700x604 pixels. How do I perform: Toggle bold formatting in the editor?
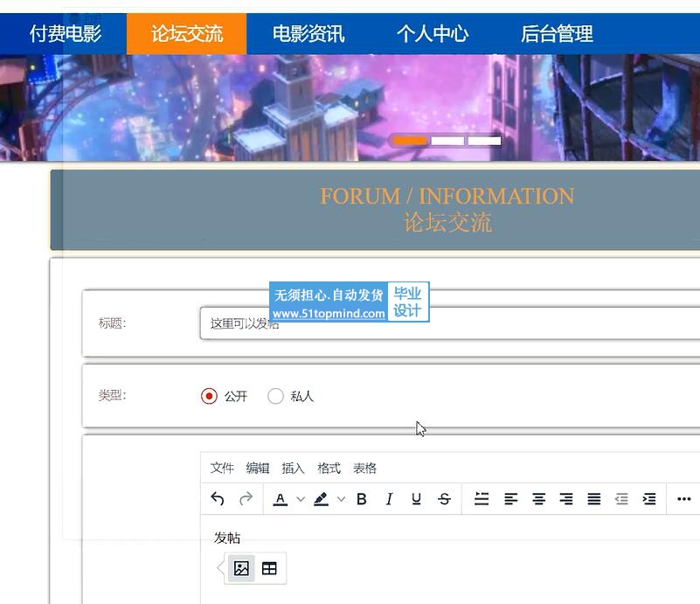pos(362,499)
